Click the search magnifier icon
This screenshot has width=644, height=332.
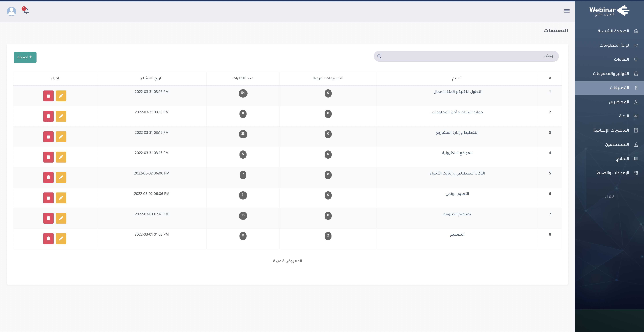click(x=379, y=56)
